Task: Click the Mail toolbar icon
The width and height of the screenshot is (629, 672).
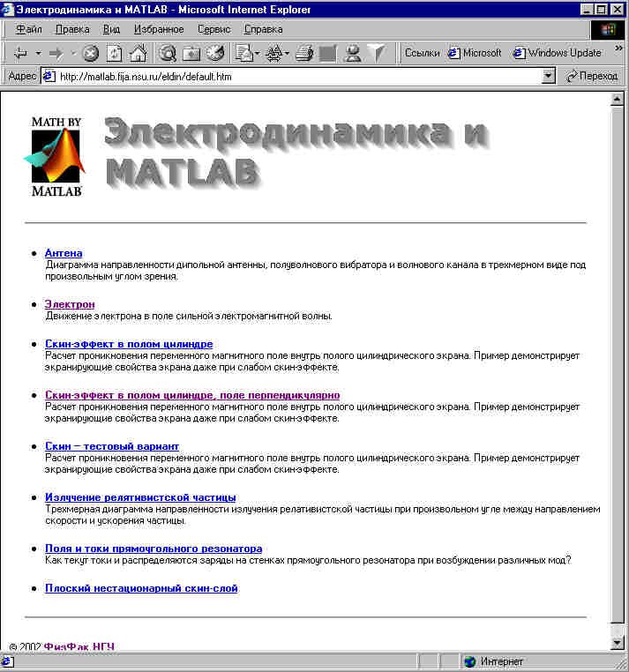Action: tap(244, 54)
